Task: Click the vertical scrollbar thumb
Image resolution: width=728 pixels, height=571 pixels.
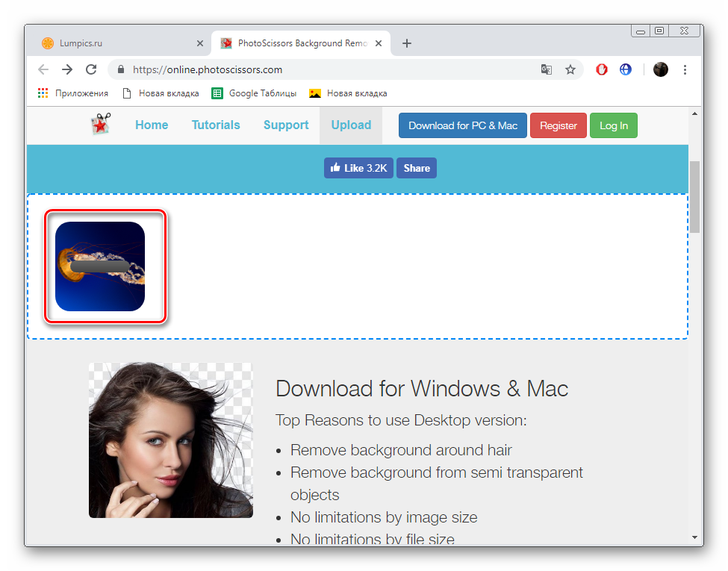Action: coord(694,196)
